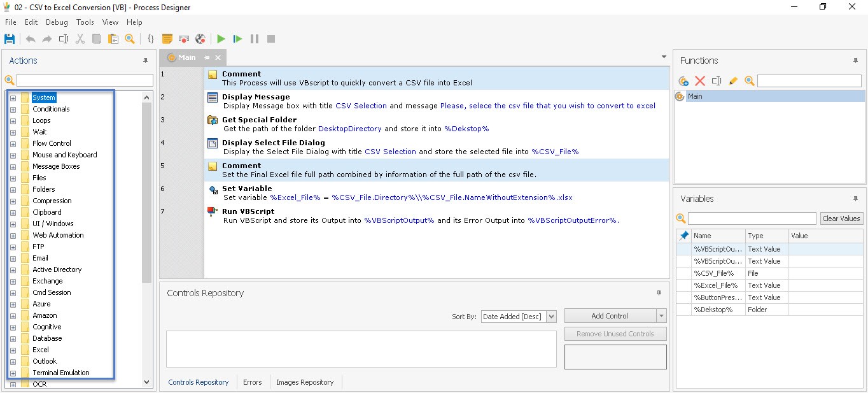This screenshot has height=393, width=868.
Task: Click the Variables search field
Action: [752, 218]
